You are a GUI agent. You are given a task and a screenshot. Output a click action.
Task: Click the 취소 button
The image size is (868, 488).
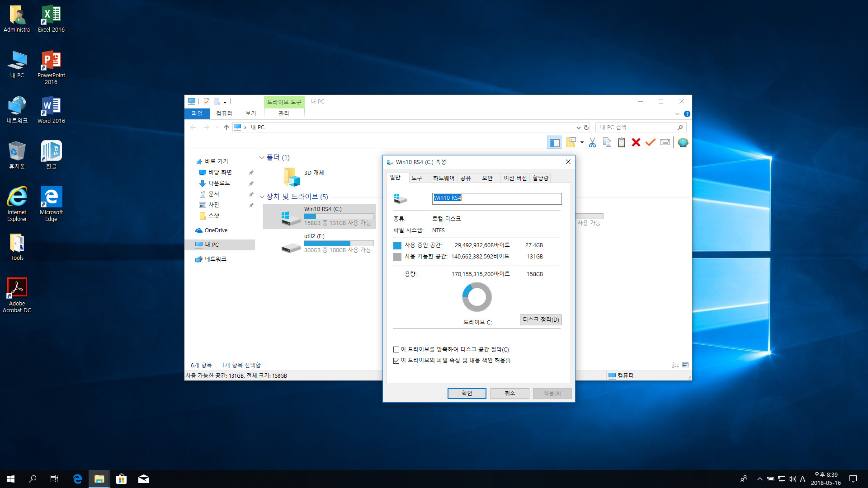510,394
